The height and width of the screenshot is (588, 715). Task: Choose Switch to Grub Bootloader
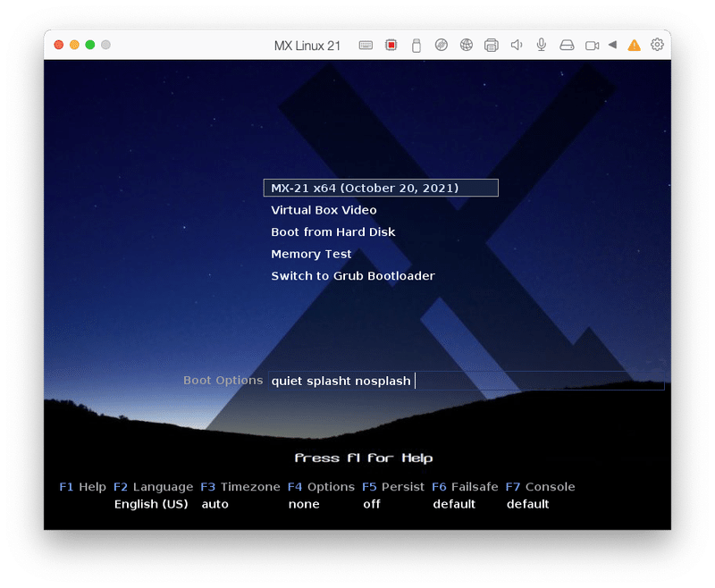point(353,276)
